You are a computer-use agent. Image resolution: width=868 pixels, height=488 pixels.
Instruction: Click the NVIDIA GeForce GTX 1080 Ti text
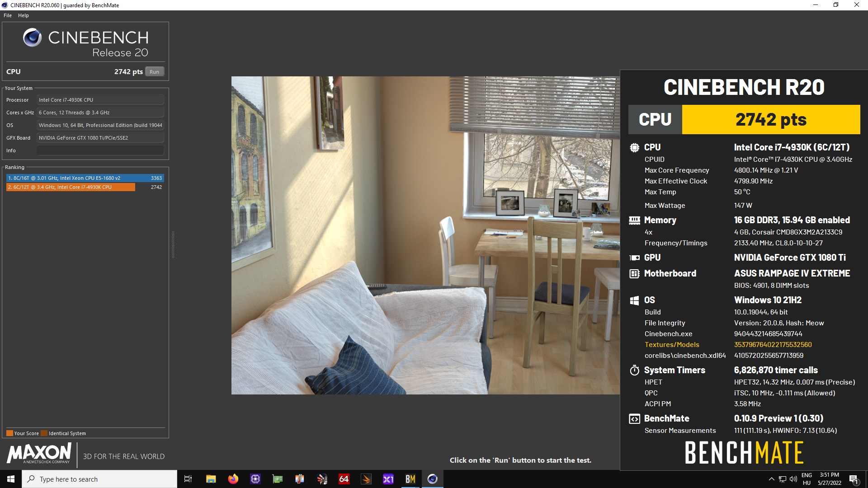tap(790, 258)
